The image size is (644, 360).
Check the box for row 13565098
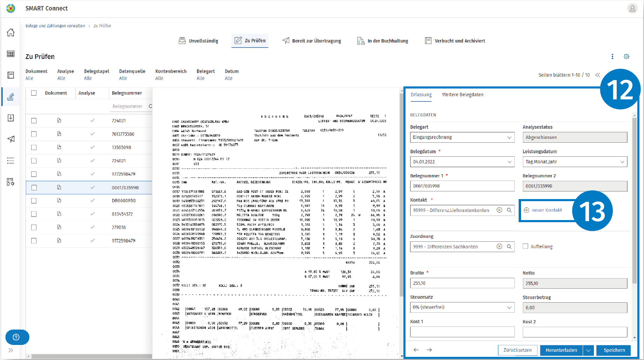pos(34,147)
